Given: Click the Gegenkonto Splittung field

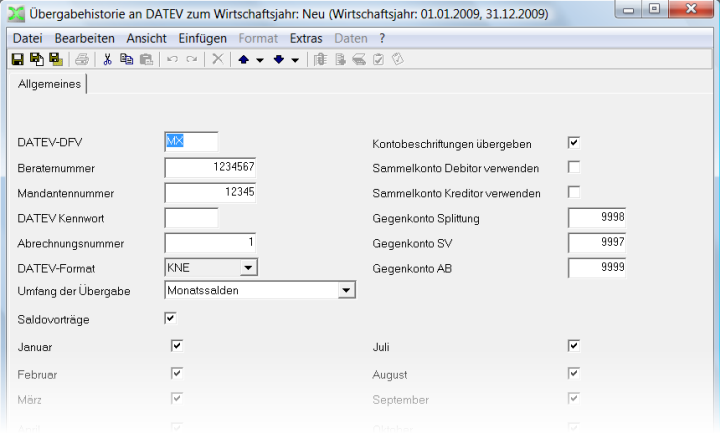Looking at the screenshot, I should point(596,217).
